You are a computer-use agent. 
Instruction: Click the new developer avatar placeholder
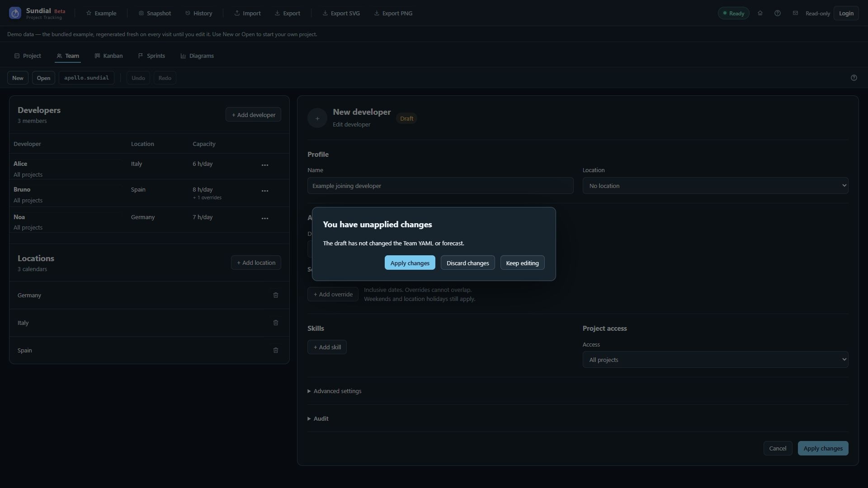[x=317, y=118]
